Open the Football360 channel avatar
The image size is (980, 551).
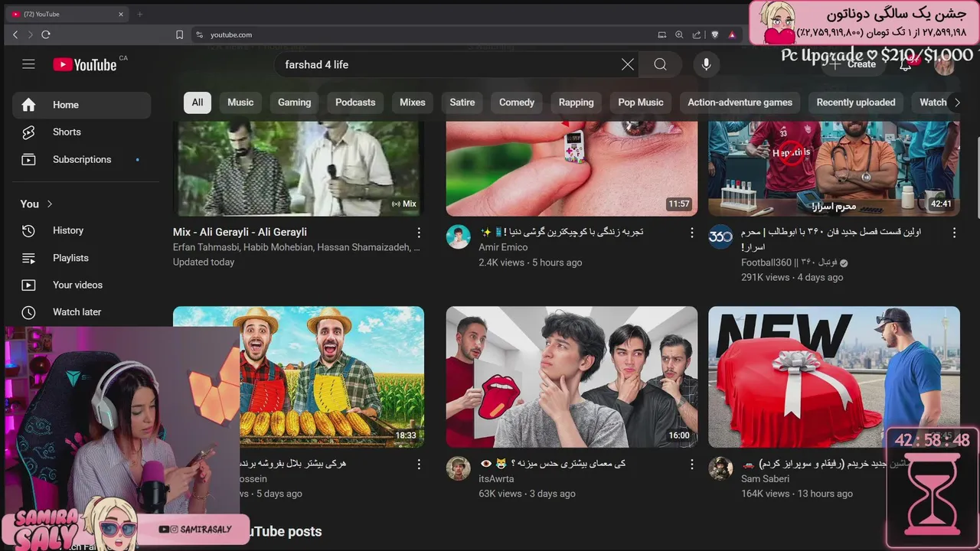(720, 237)
